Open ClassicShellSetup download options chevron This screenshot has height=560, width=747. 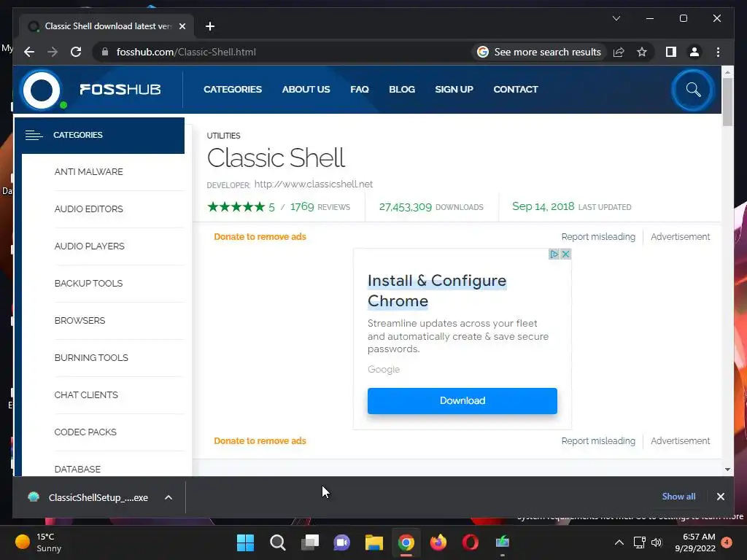pos(169,497)
